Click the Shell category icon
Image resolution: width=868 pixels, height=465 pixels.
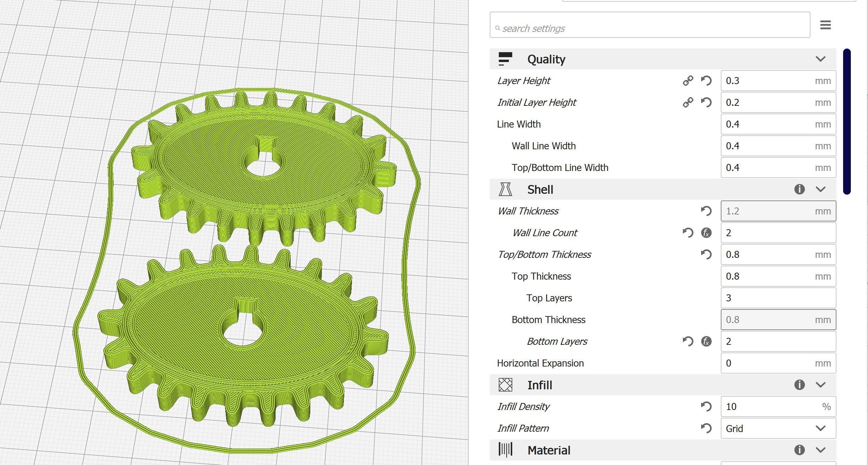tap(505, 189)
